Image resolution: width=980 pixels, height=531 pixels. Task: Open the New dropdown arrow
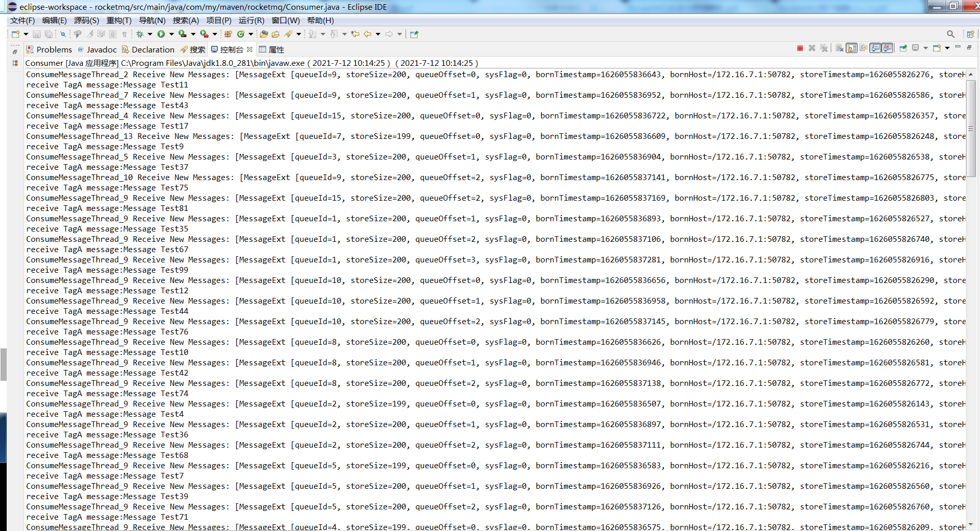pyautogui.click(x=25, y=34)
